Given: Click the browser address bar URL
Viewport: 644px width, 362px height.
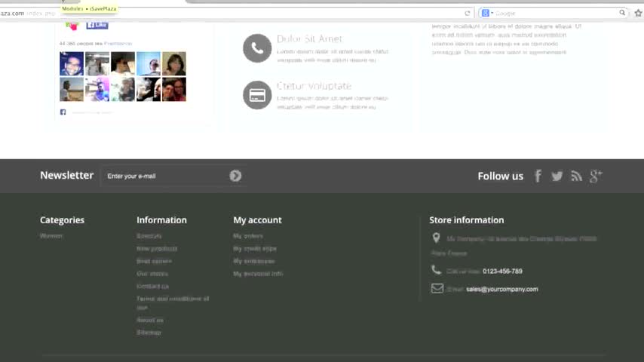Looking at the screenshot, I should (27, 13).
